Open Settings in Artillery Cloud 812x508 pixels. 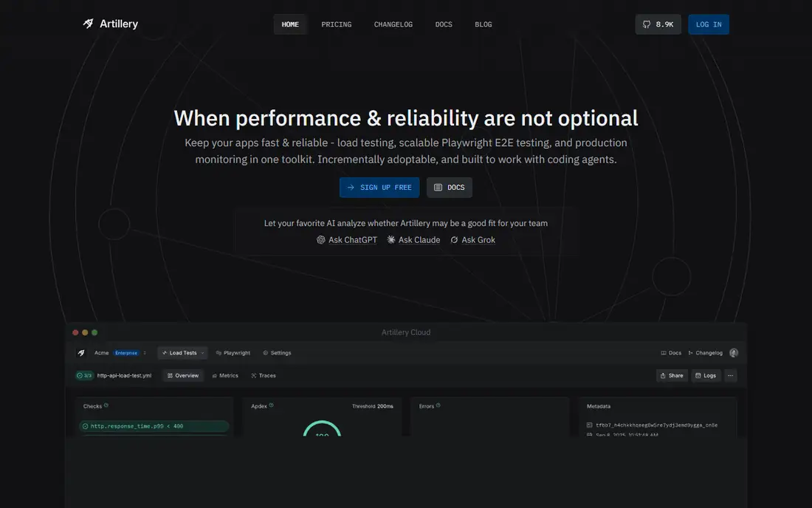click(x=277, y=353)
